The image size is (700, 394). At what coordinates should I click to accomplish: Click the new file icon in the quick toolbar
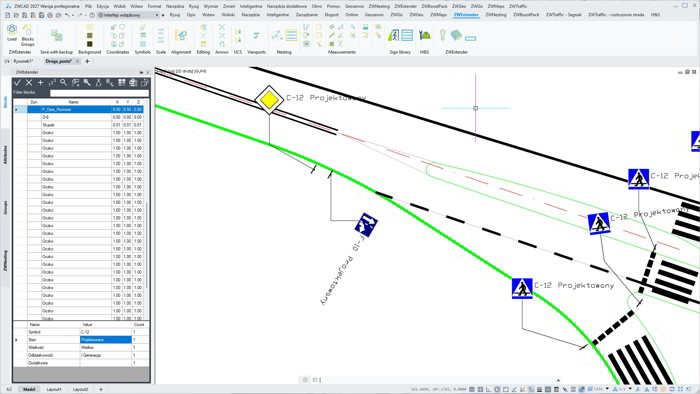click(x=8, y=15)
